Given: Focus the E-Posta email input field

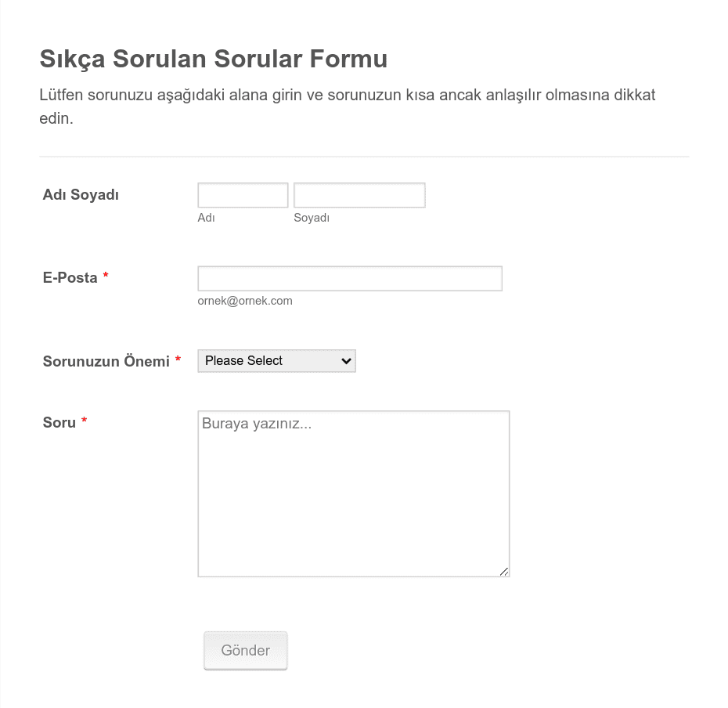Looking at the screenshot, I should 350,279.
